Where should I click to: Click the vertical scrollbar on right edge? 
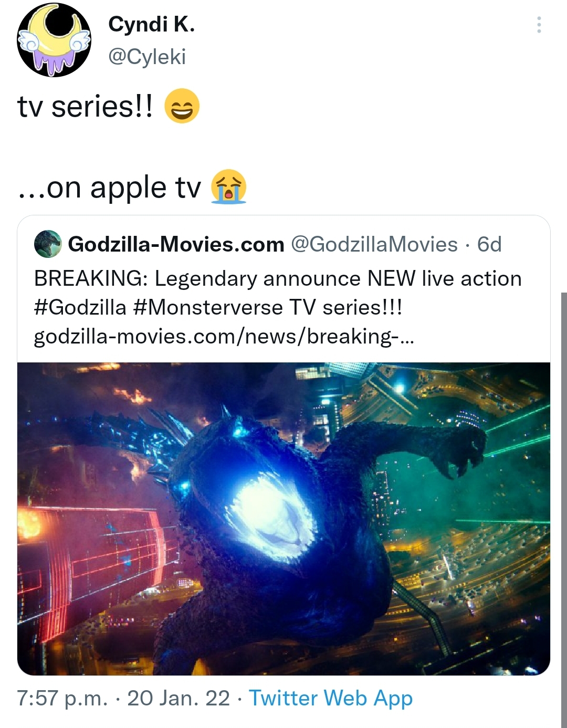(564, 509)
